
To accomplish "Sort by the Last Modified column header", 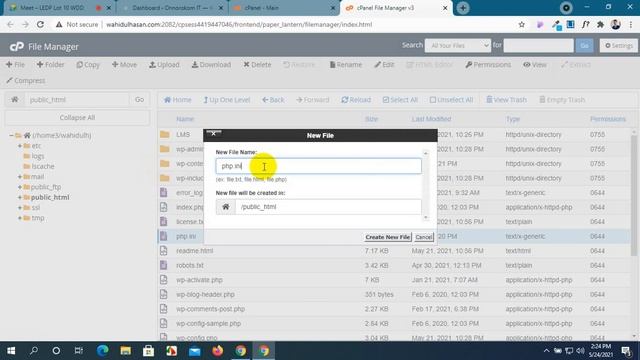I will pos(431,119).
